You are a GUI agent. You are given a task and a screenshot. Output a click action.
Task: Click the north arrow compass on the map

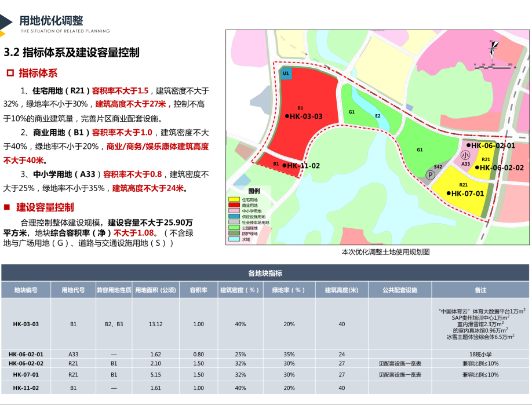coord(494,49)
